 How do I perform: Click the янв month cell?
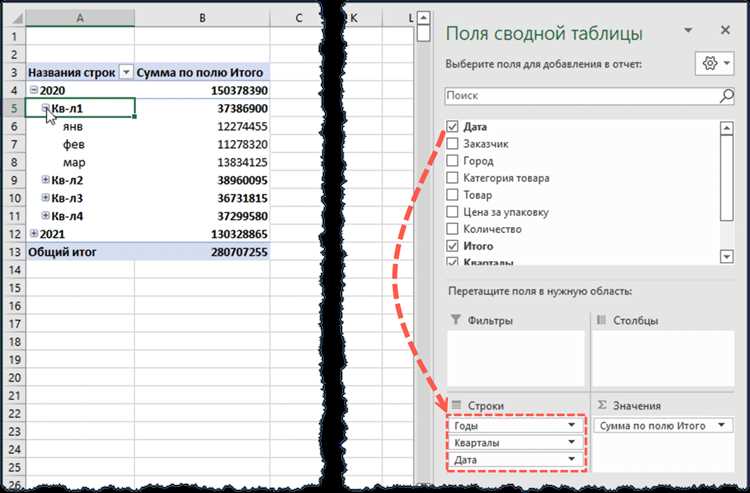(x=80, y=126)
